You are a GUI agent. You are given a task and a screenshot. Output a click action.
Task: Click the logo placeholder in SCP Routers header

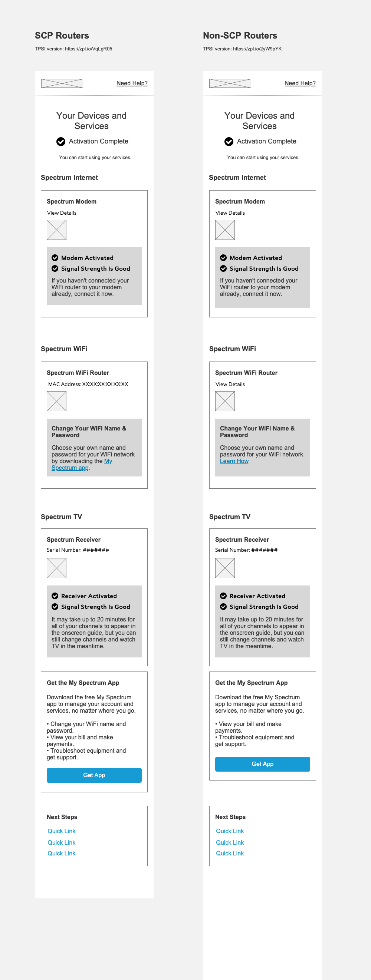(x=62, y=83)
